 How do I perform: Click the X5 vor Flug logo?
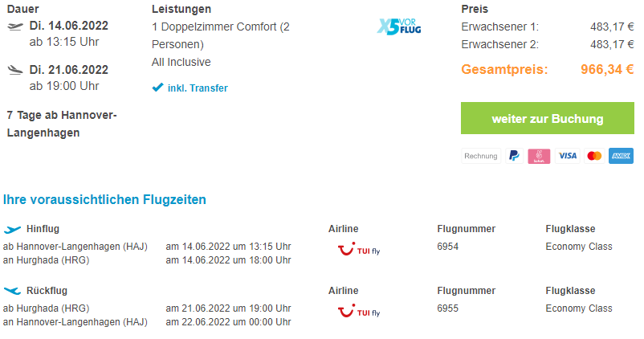click(x=399, y=27)
